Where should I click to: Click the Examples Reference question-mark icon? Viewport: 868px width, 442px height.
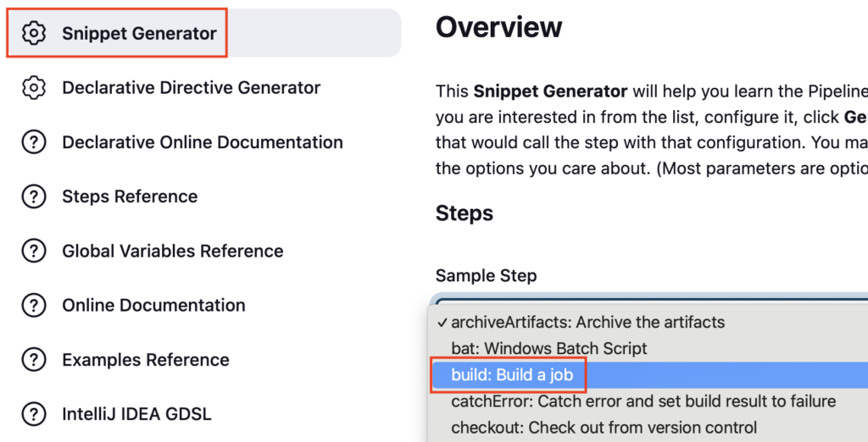34,360
